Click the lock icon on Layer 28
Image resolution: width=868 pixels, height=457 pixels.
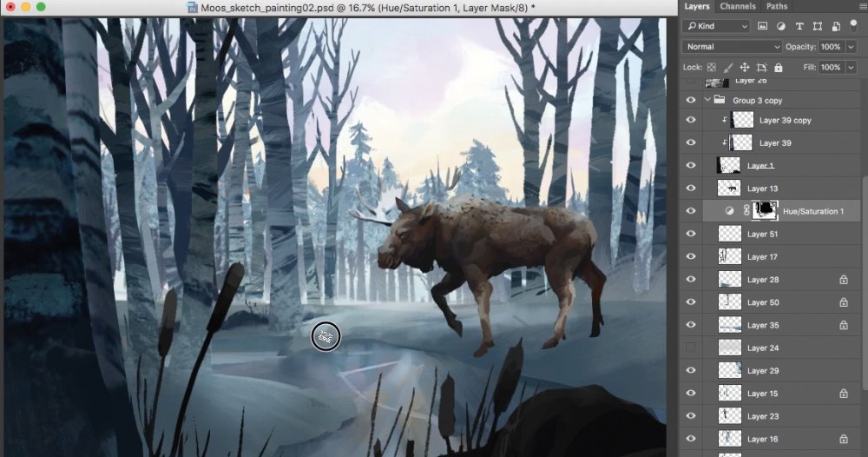point(843,280)
